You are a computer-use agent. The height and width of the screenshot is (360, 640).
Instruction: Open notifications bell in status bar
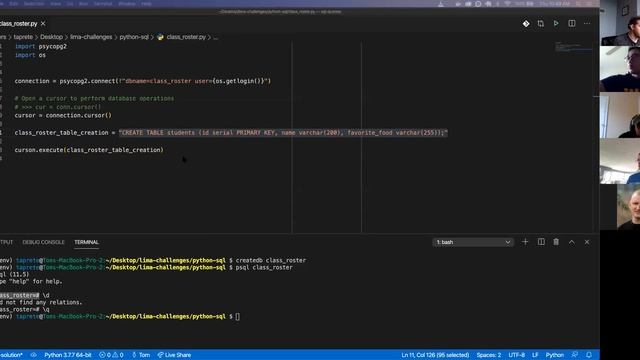pos(589,355)
